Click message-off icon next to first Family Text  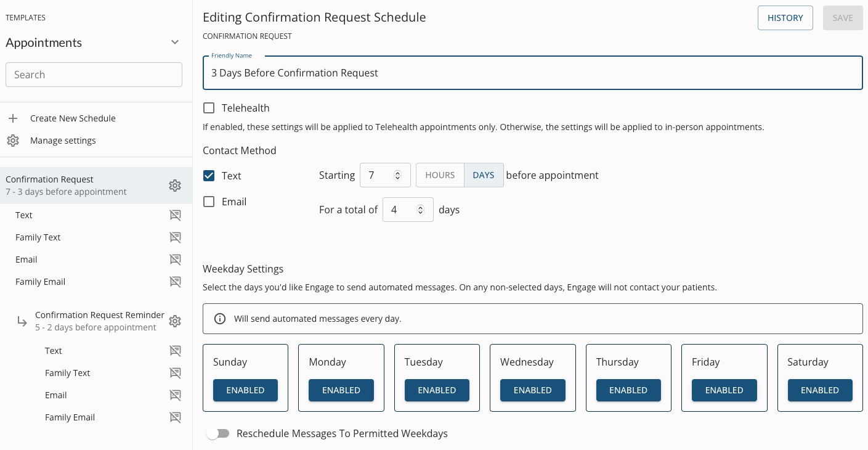click(175, 237)
